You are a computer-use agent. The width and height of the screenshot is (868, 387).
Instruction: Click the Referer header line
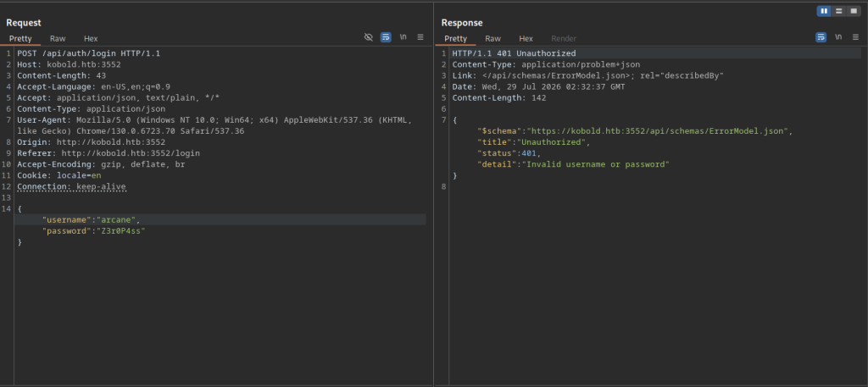[x=108, y=153]
